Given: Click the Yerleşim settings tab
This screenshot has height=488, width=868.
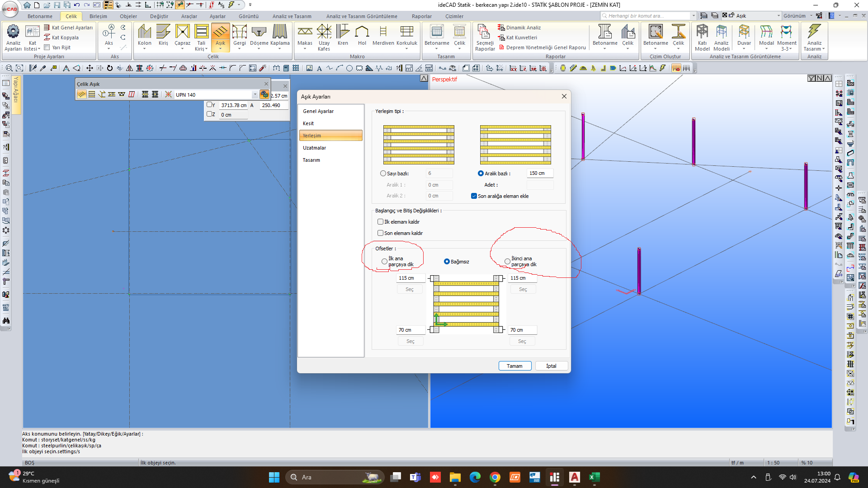Looking at the screenshot, I should click(x=330, y=135).
